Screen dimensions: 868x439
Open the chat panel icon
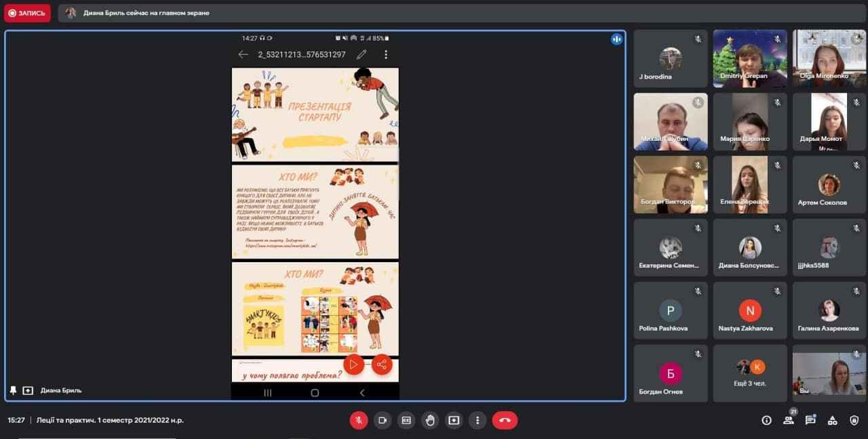tap(810, 420)
